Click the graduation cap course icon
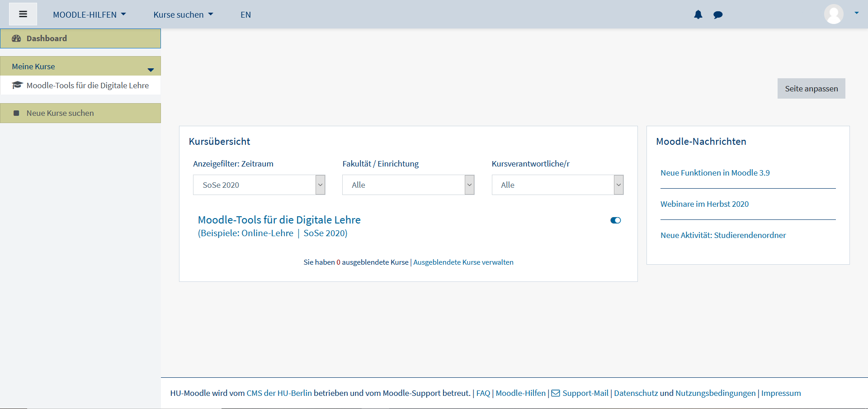 click(x=17, y=85)
